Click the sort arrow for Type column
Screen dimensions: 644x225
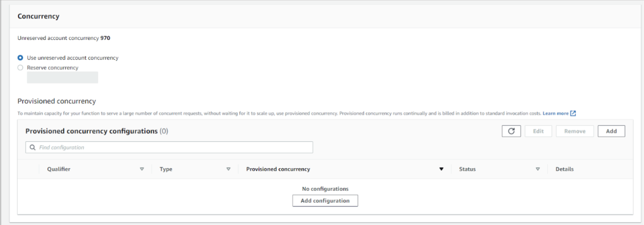click(228, 169)
